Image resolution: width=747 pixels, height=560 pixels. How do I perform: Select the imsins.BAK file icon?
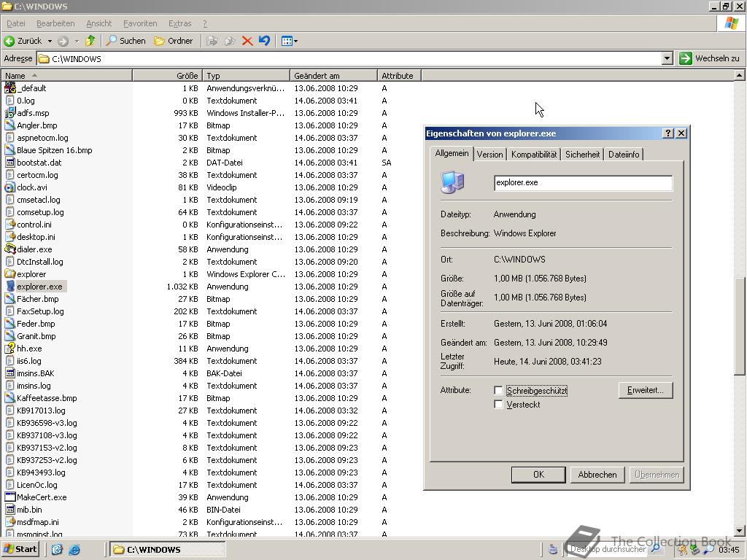tap(10, 373)
